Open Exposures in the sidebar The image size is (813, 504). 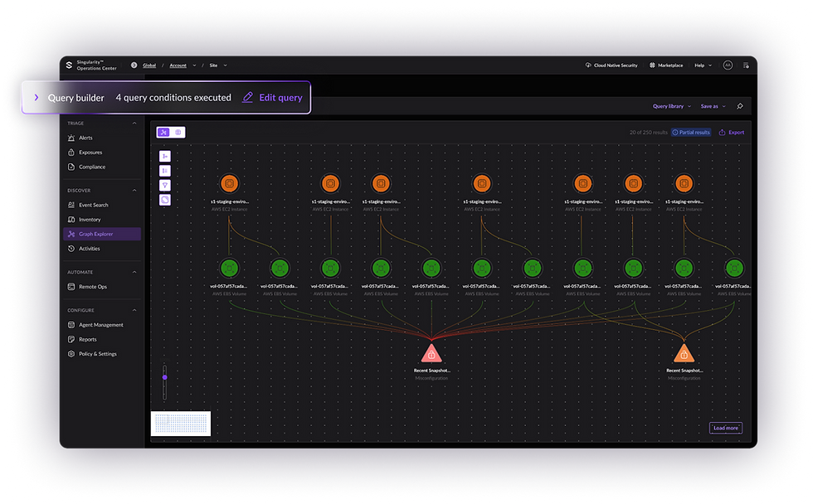click(x=101, y=153)
